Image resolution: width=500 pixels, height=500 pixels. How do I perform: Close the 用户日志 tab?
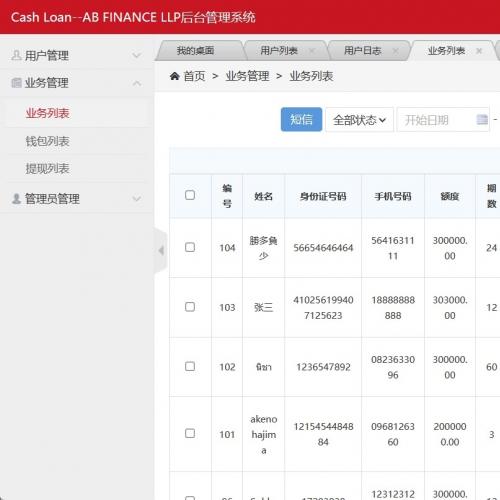pos(395,51)
